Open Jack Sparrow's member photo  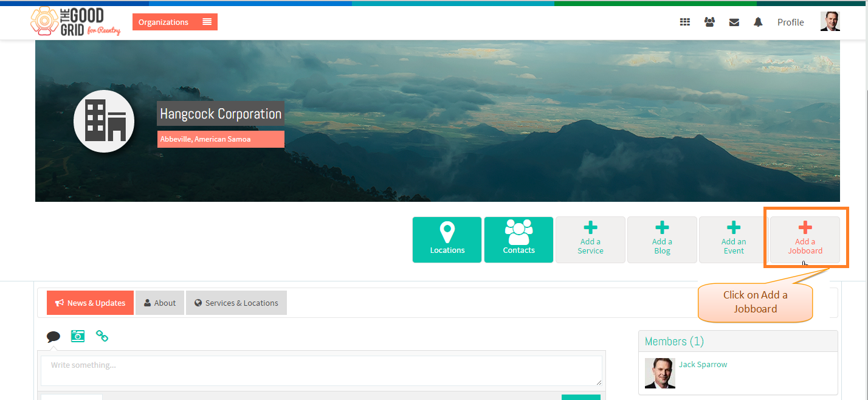[x=660, y=373]
